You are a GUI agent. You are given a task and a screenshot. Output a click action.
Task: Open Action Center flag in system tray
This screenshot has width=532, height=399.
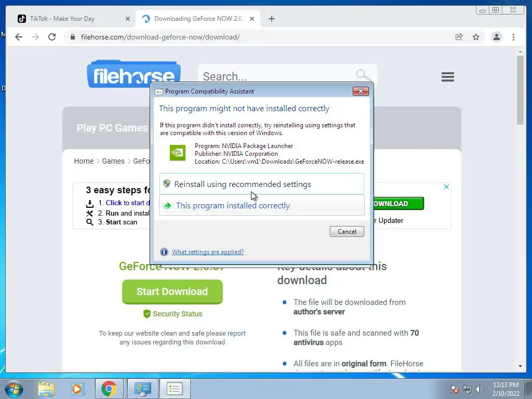pyautogui.click(x=455, y=389)
